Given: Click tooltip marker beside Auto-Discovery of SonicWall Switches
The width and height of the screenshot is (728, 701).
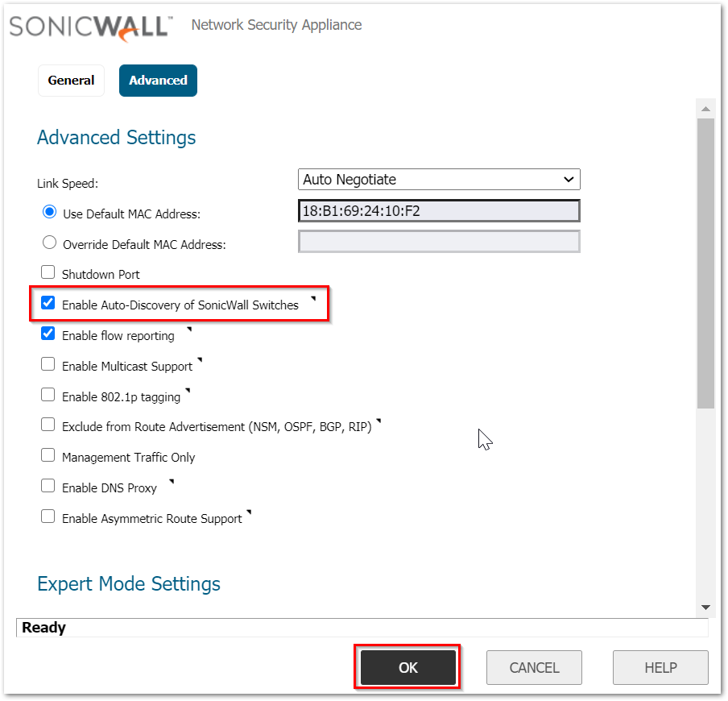Looking at the screenshot, I should (312, 299).
